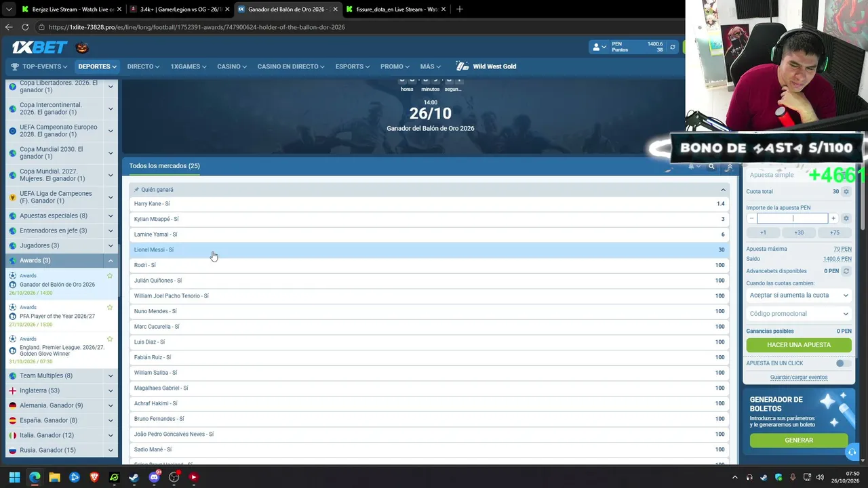Open the user account icon menu

(599, 47)
